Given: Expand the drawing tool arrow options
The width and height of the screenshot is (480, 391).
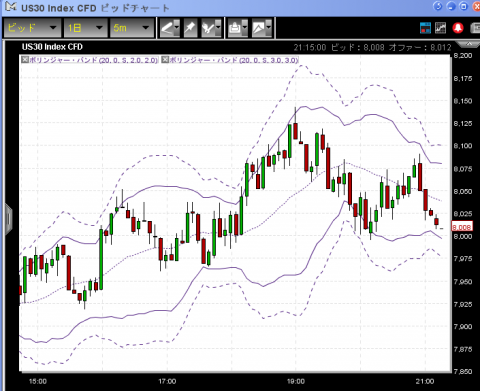Looking at the screenshot, I should [x=177, y=28].
